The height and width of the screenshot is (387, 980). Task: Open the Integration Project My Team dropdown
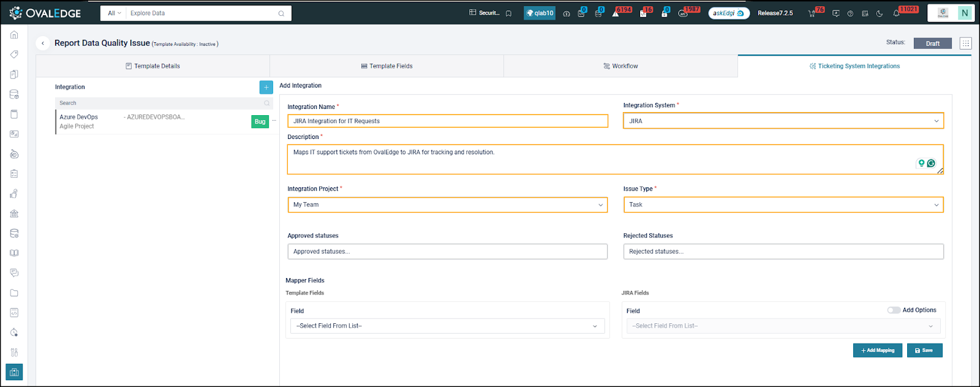click(447, 205)
